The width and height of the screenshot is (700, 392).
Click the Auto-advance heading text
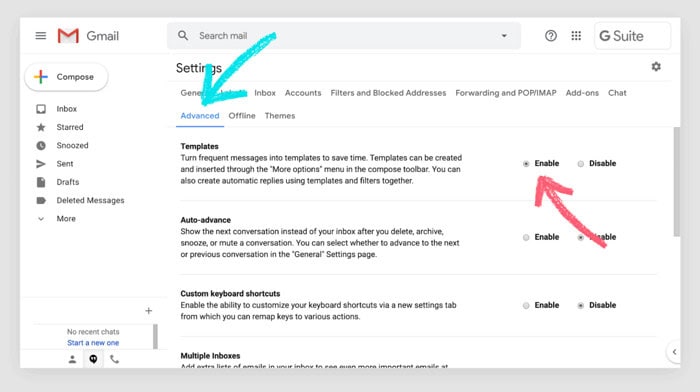point(205,220)
